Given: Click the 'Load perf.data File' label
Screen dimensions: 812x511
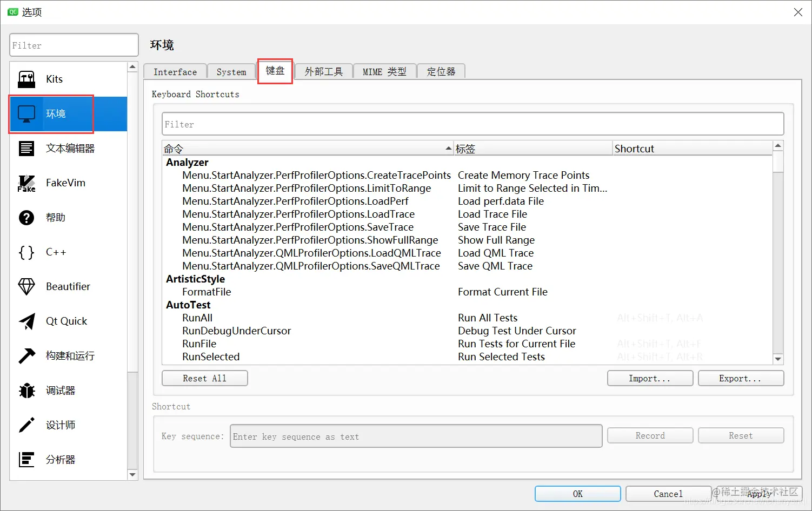Looking at the screenshot, I should pyautogui.click(x=501, y=201).
